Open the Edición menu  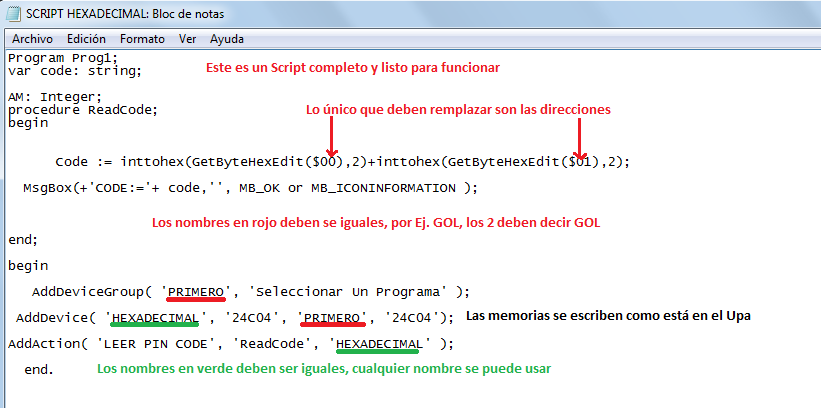click(86, 39)
